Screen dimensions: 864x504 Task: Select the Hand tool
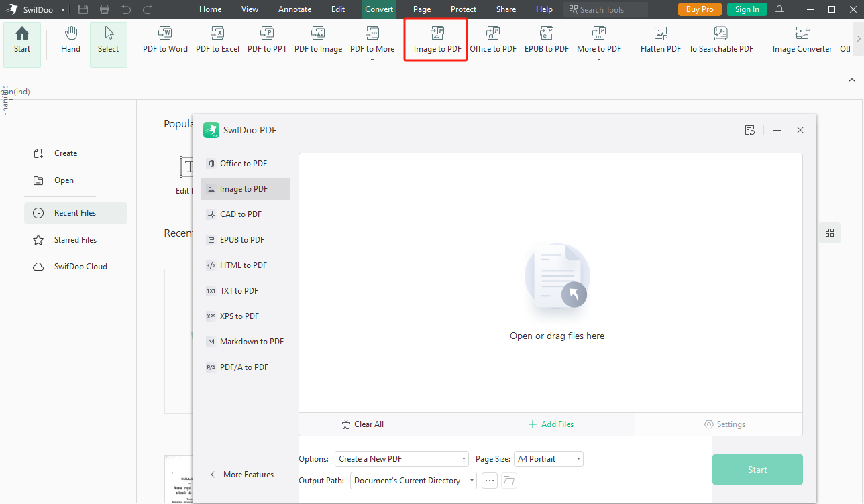[x=70, y=40]
